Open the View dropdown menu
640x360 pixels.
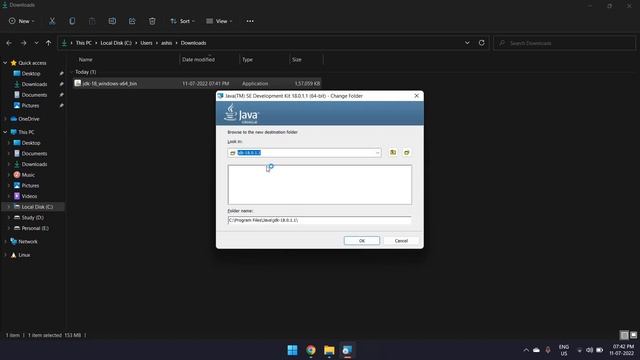click(x=219, y=21)
